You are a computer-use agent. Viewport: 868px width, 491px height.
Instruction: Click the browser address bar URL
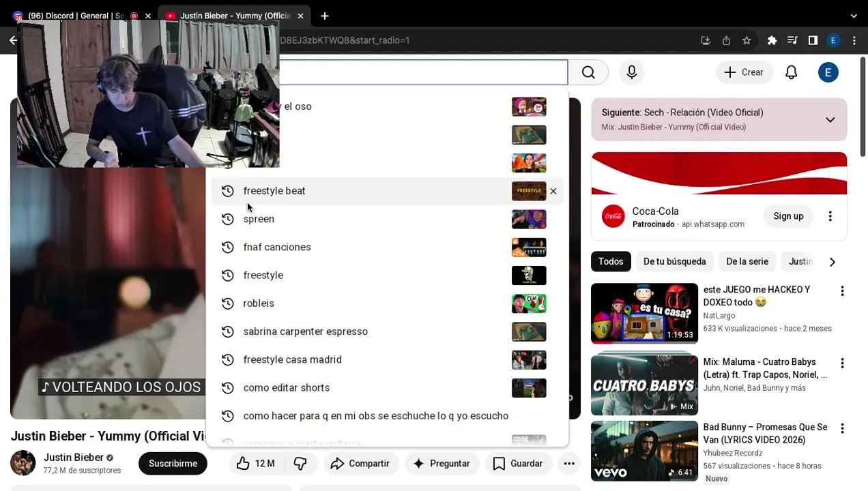point(345,40)
